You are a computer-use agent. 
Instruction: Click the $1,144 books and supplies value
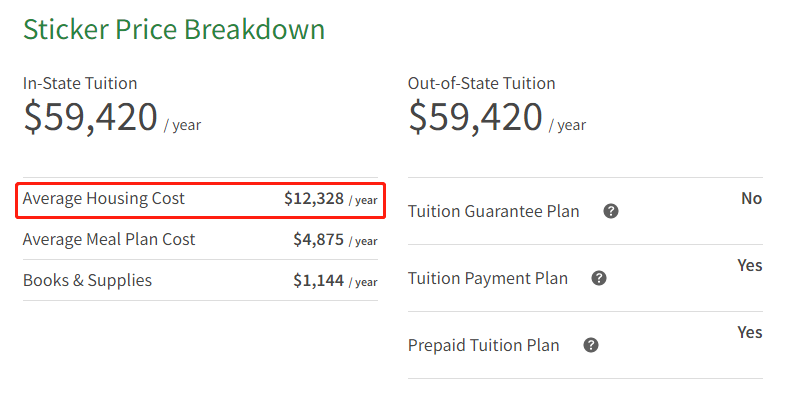coord(318,281)
